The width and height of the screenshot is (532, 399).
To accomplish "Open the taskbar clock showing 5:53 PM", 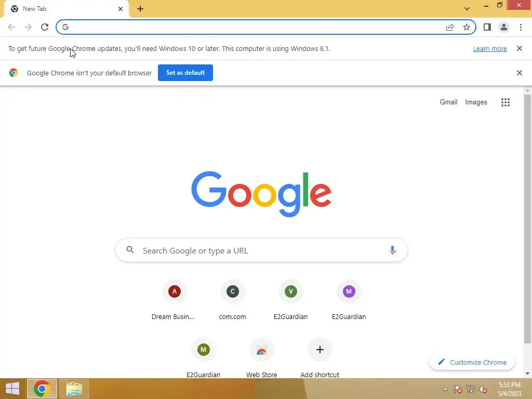I will click(509, 389).
